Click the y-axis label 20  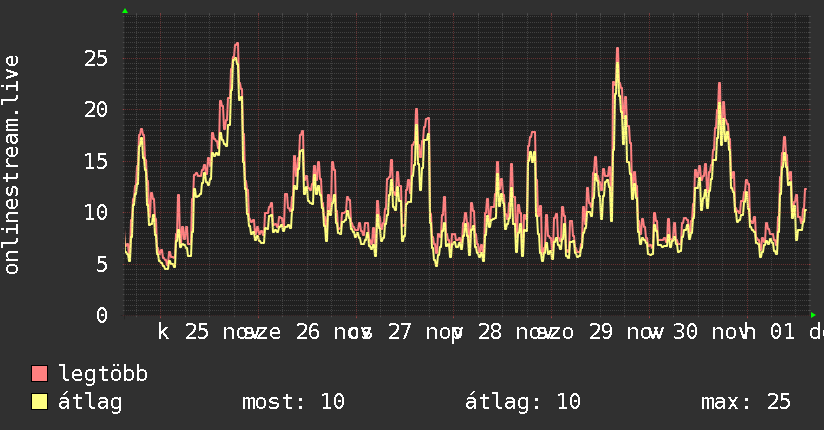pyautogui.click(x=96, y=110)
